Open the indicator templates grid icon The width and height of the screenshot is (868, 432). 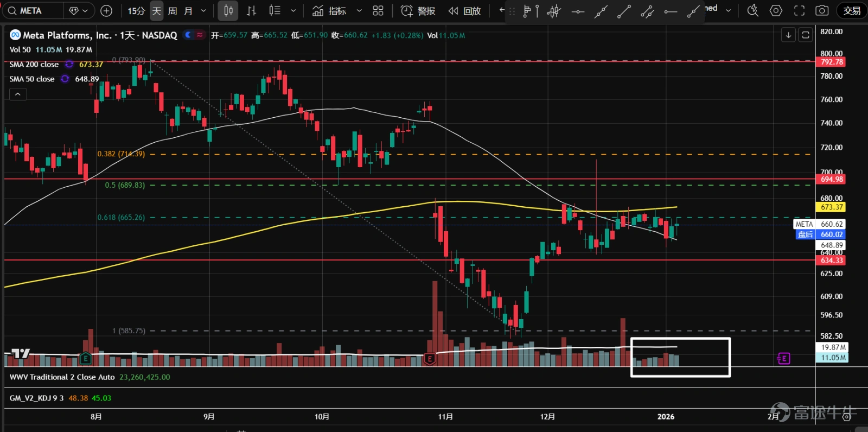(378, 10)
